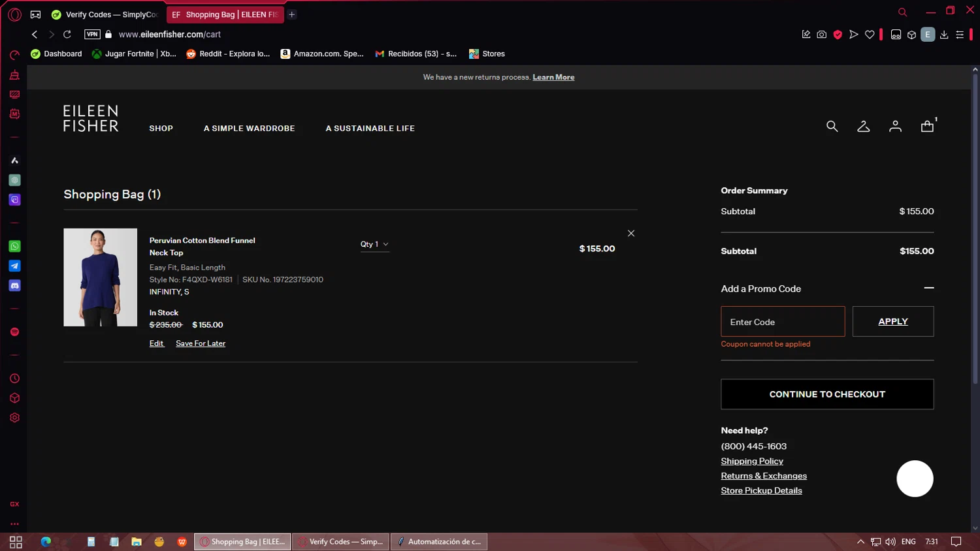Switch to Automatización taskbar window
Screen dimensions: 980x551
coord(439,542)
